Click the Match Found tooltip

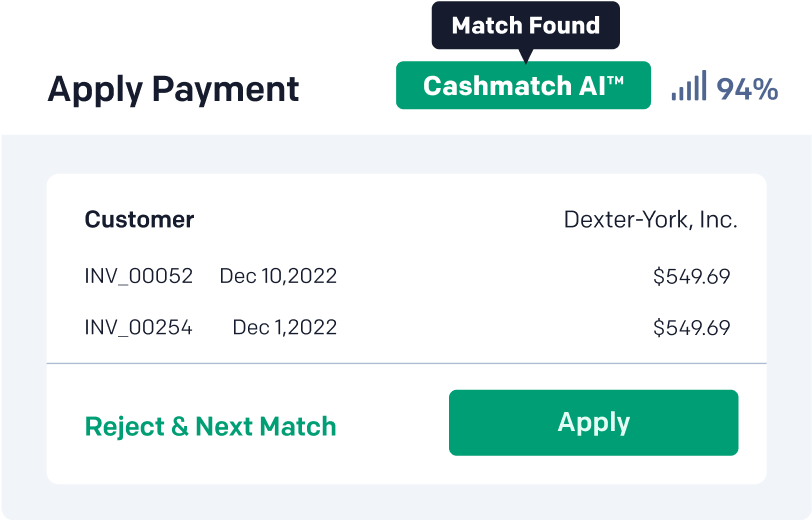point(525,26)
